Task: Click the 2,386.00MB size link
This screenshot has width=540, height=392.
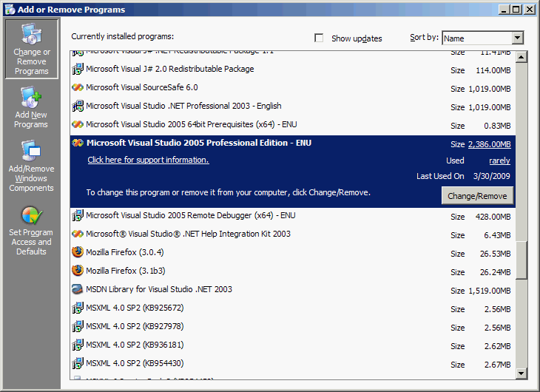Action: coord(490,144)
